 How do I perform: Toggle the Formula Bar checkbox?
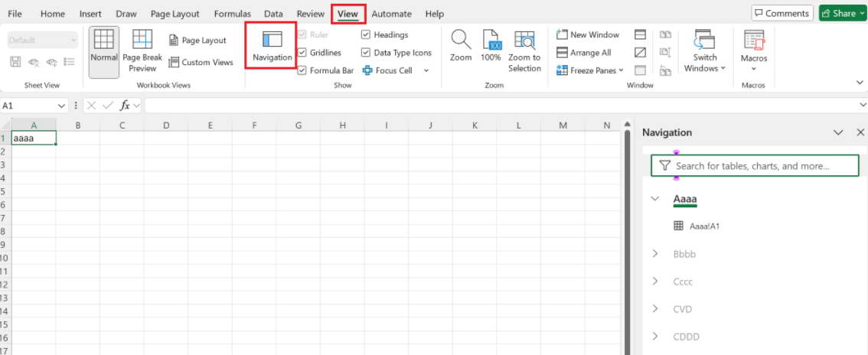(x=302, y=71)
